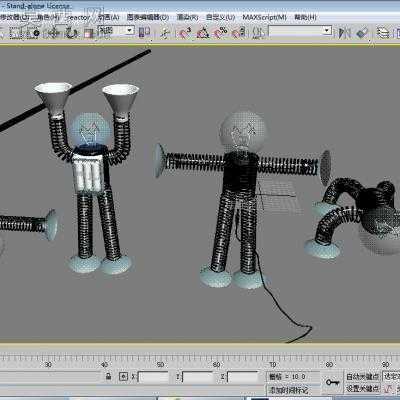
Task: Open the Layer Manager icon
Action: click(x=383, y=33)
